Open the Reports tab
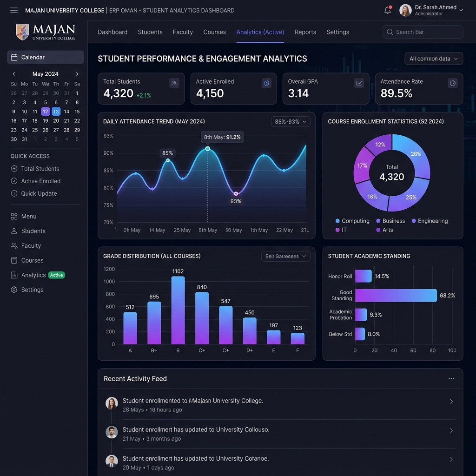 point(305,32)
